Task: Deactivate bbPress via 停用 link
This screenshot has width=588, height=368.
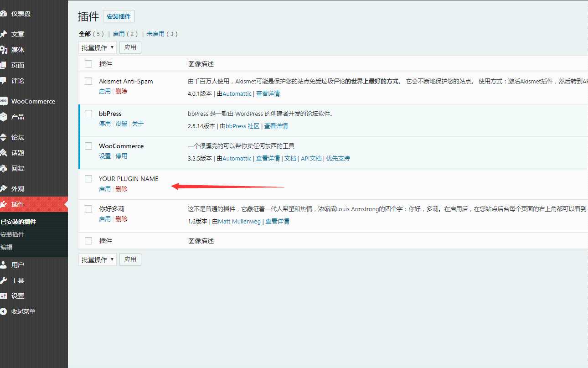Action: (105, 124)
